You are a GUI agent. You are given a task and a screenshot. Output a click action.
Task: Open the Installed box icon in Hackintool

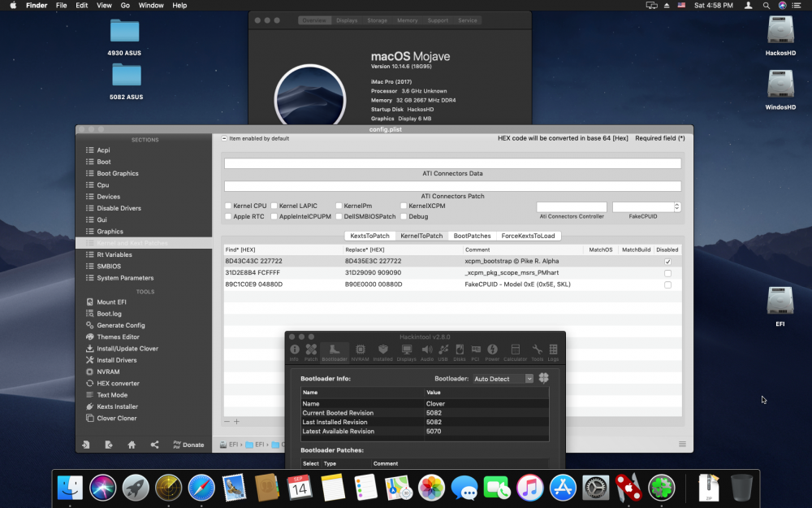382,352
